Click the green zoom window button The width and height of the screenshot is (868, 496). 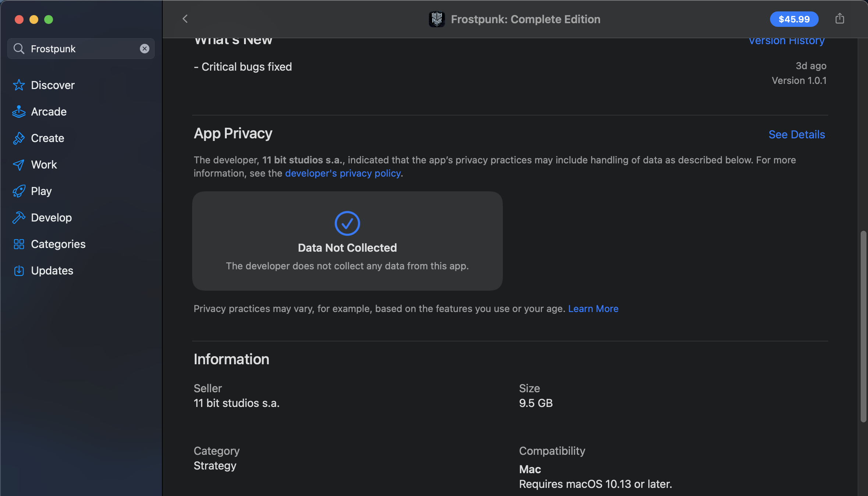pos(49,19)
